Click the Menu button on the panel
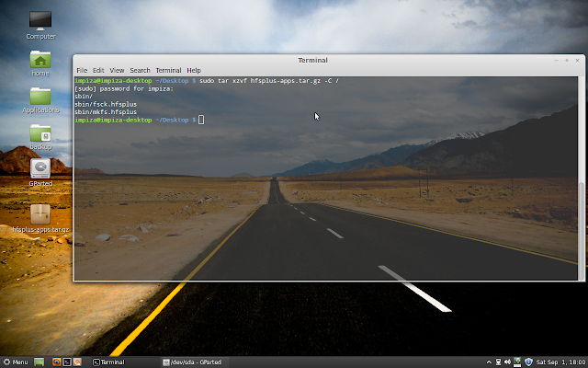This screenshot has width=588, height=368. coord(15,362)
